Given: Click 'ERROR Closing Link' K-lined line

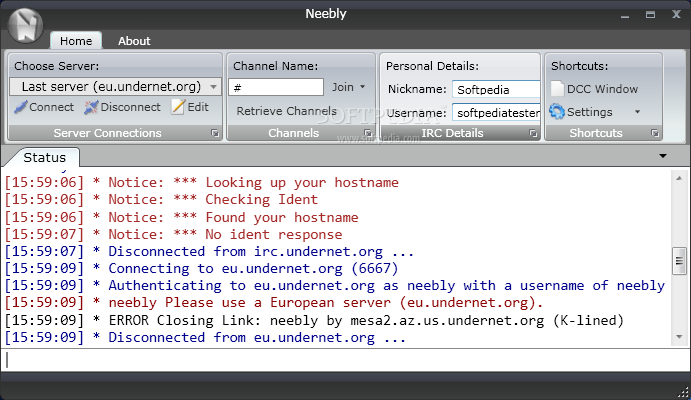Looking at the screenshot, I should pos(314,320).
